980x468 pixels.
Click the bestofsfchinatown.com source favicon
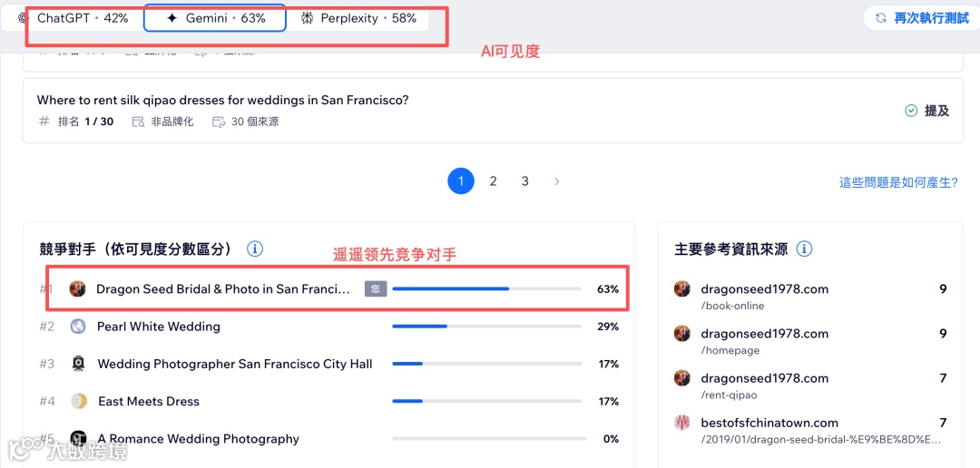tap(682, 423)
